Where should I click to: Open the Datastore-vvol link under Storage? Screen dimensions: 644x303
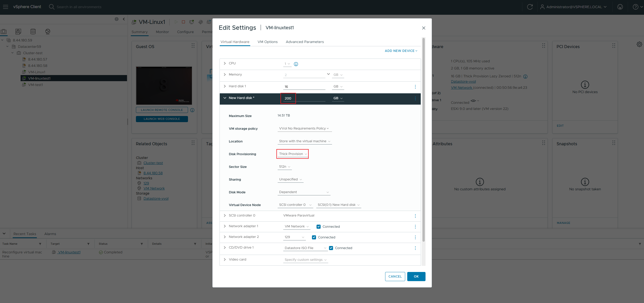pos(156,199)
